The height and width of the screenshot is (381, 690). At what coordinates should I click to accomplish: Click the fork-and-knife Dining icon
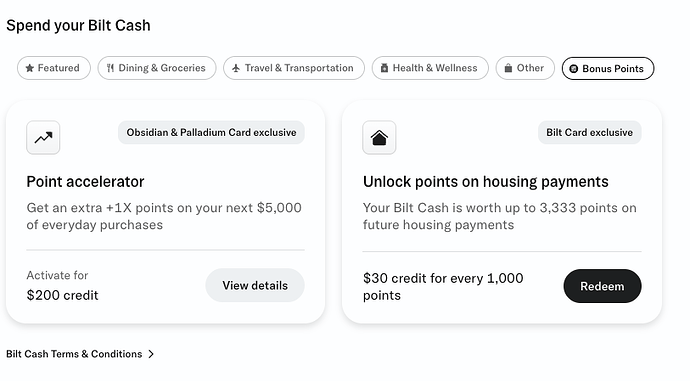tap(110, 68)
